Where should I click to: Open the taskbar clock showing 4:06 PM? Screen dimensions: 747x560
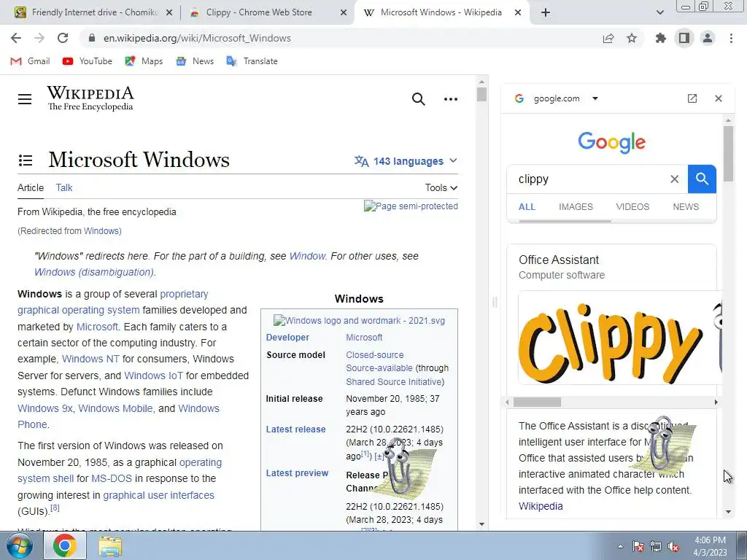[710, 546]
